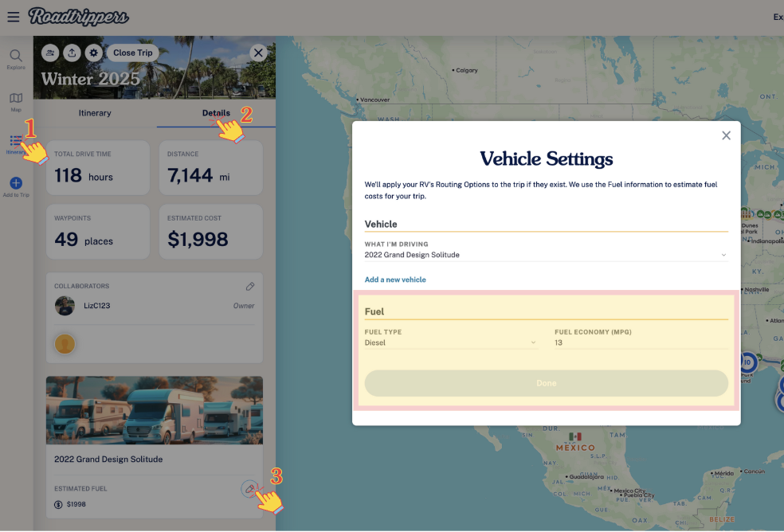Click the Waypoints 49 places card
This screenshot has width=784, height=532.
(x=98, y=232)
